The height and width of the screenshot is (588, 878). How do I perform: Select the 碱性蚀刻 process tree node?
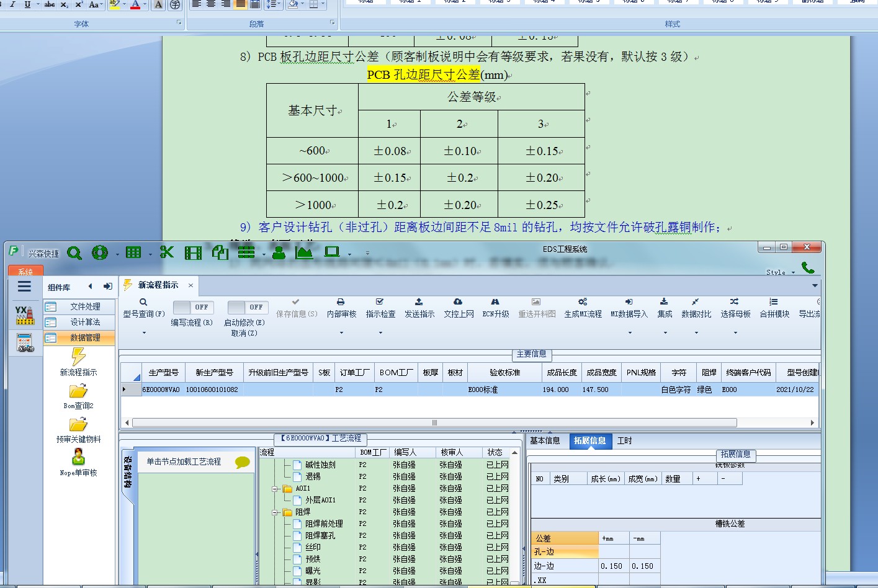(320, 465)
